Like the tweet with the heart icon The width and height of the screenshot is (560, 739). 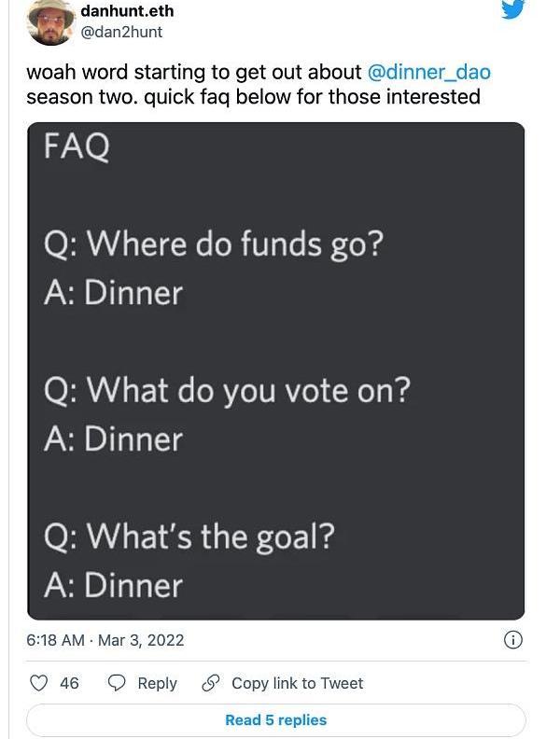tap(38, 682)
